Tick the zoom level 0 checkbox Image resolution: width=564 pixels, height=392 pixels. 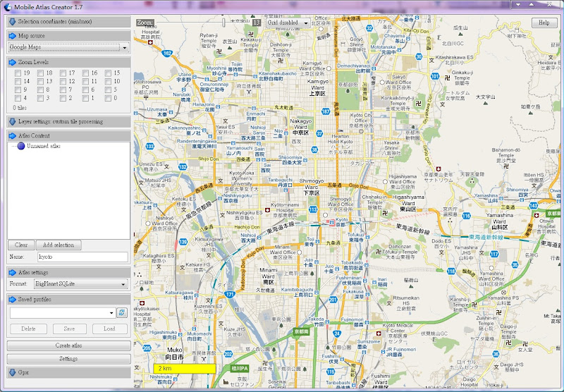pyautogui.click(x=108, y=98)
